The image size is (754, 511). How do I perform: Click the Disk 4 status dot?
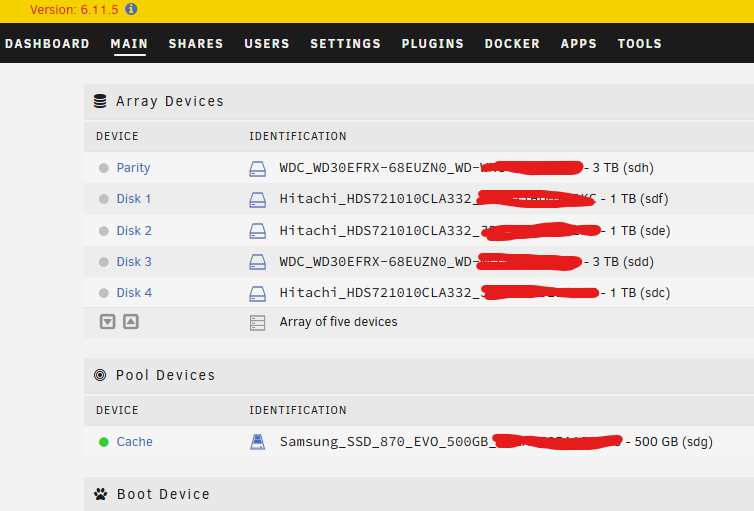(x=103, y=293)
